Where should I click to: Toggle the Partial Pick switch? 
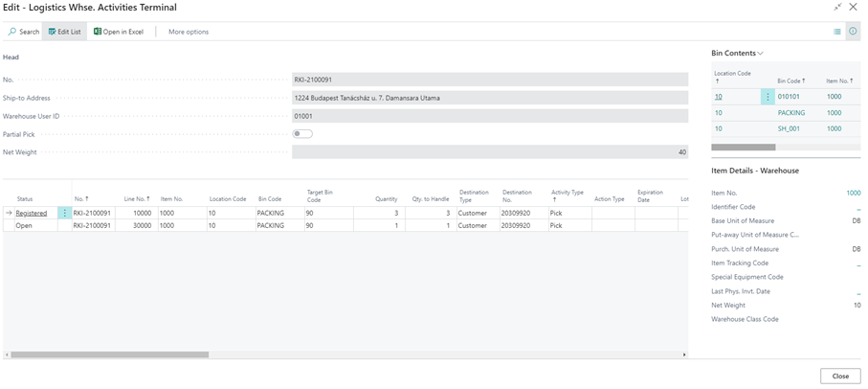pyautogui.click(x=302, y=133)
